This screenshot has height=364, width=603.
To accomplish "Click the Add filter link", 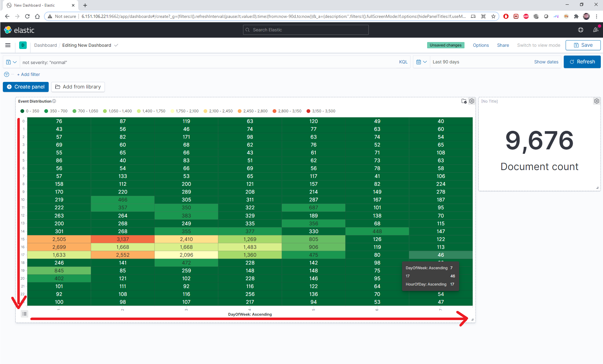I will (x=28, y=74).
